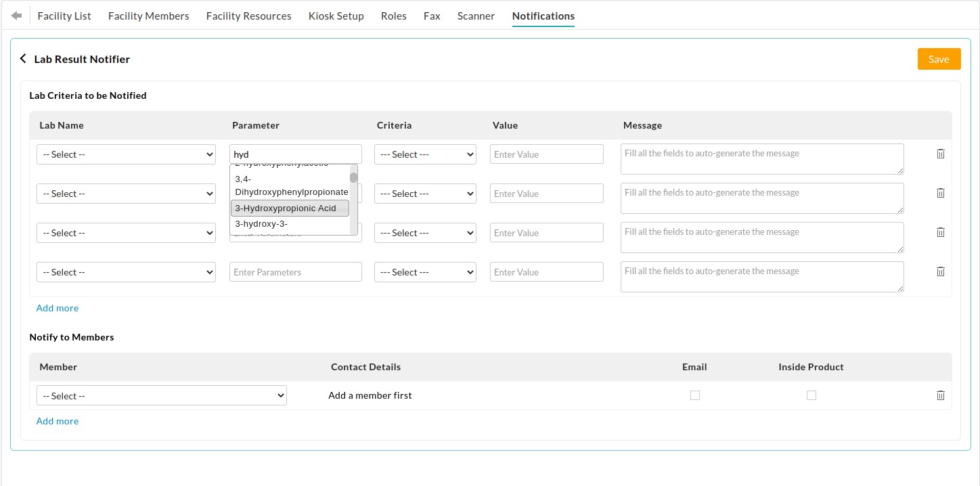Open the Criteria dropdown in the first row
Viewport: 980px width, 486px height.
tap(425, 154)
